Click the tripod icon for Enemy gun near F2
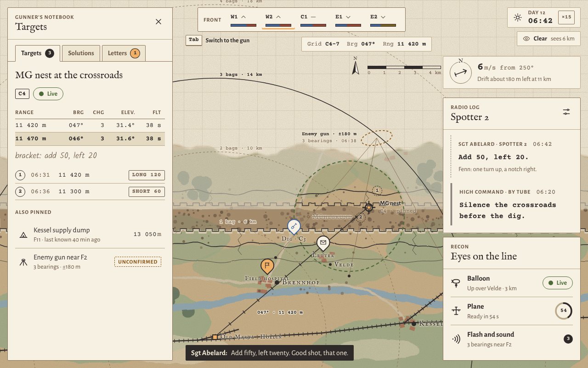The height and width of the screenshot is (368, 588). click(23, 262)
